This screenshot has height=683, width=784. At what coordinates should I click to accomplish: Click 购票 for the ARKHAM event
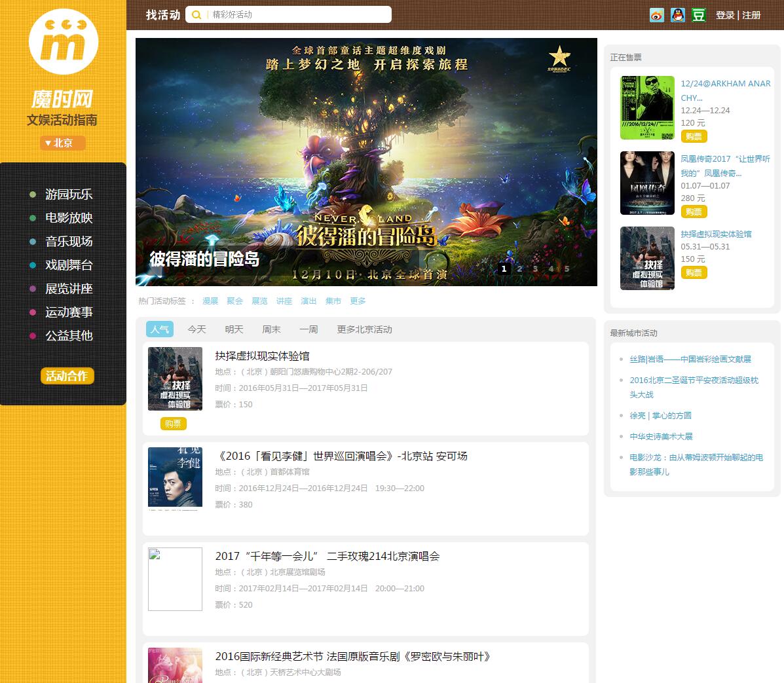tap(694, 136)
